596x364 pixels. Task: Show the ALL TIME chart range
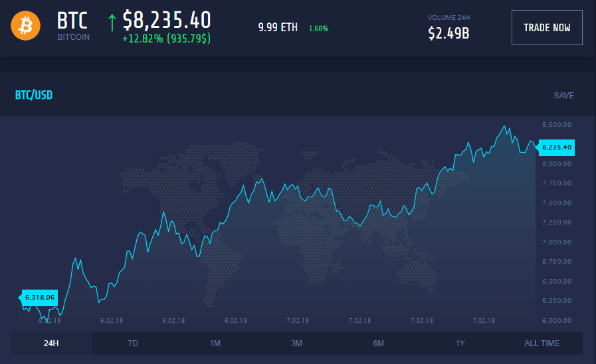click(542, 343)
